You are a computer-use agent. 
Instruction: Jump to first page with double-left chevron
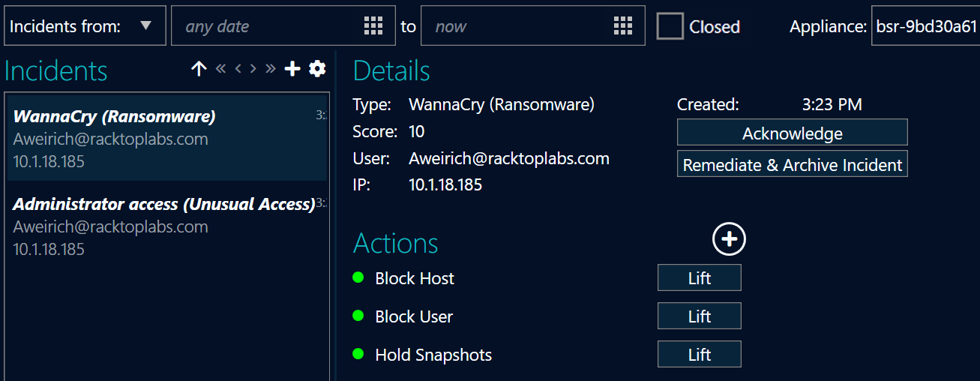click(x=220, y=69)
